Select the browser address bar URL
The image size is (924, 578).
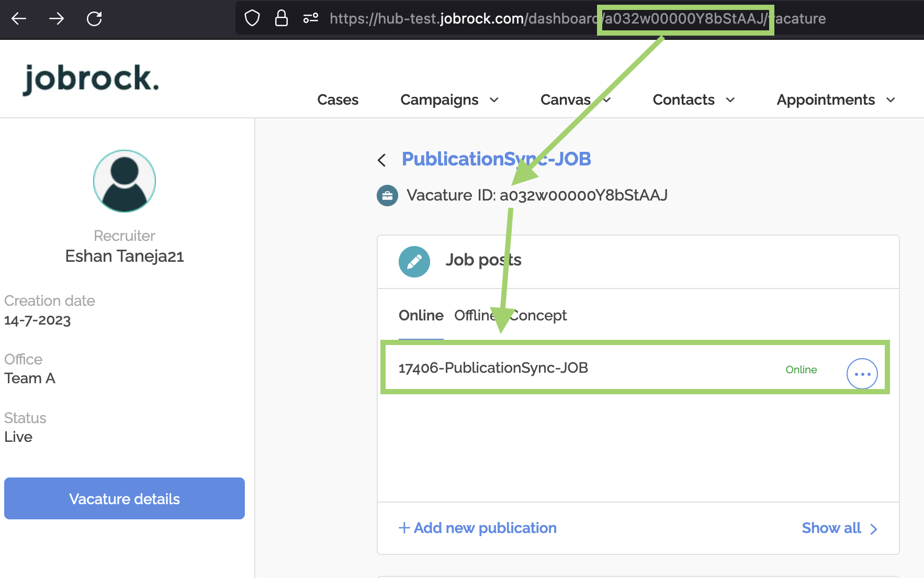pyautogui.click(x=578, y=19)
